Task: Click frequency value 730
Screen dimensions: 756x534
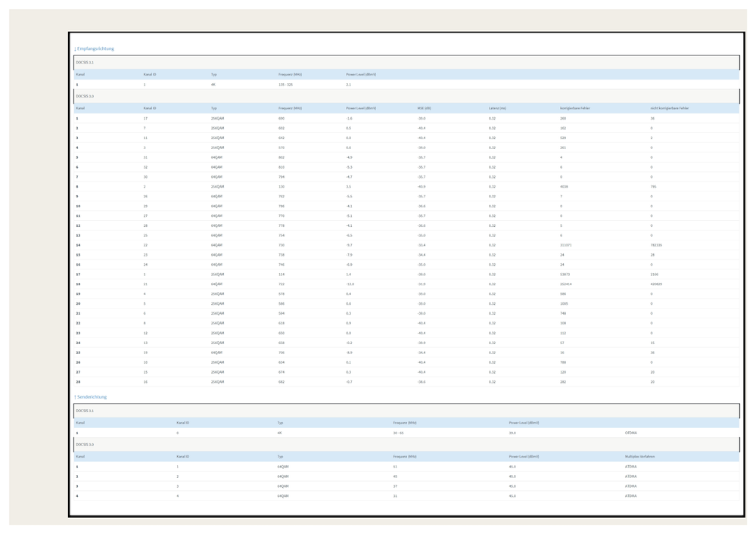Action: 281,245
